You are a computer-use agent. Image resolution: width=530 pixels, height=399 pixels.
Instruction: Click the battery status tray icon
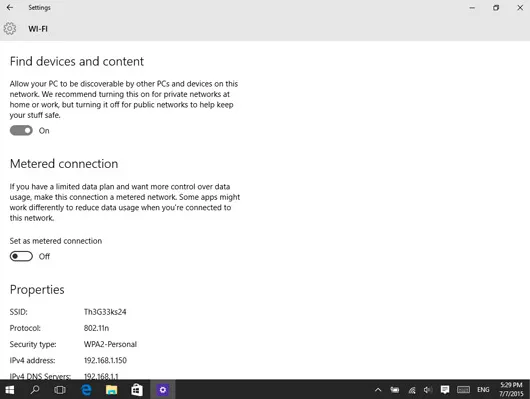(x=394, y=390)
